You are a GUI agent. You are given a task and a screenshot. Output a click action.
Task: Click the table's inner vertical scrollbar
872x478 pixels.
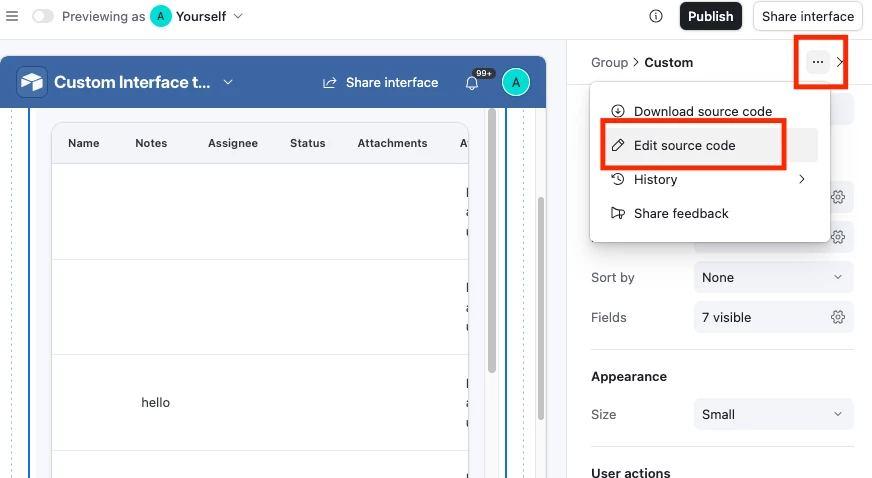(x=492, y=241)
